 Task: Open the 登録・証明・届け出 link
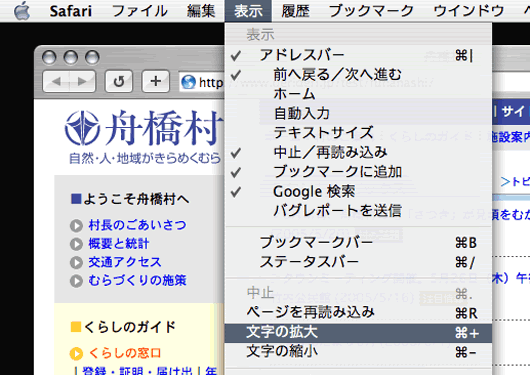137,371
